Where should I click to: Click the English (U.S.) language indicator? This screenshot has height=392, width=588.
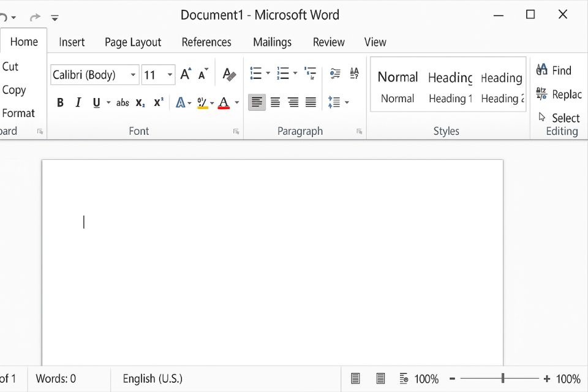tap(153, 379)
